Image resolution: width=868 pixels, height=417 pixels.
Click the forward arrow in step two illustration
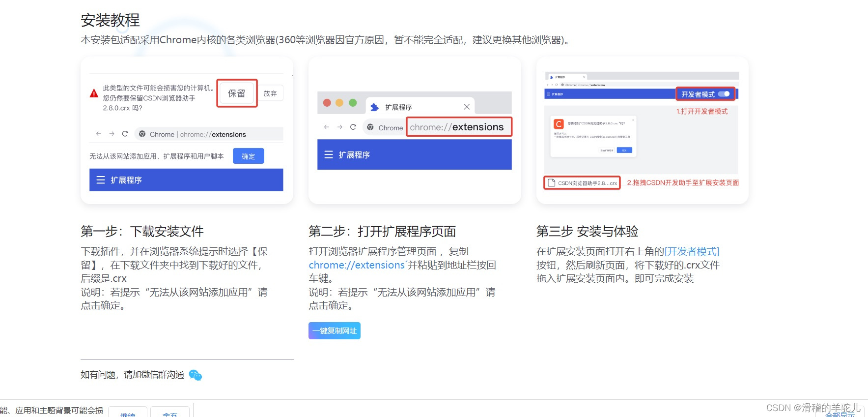point(340,127)
